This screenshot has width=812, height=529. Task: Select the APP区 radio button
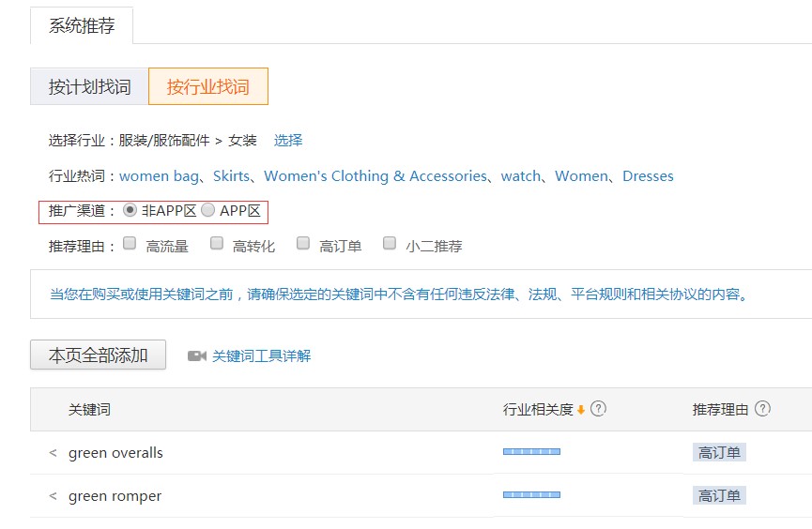click(x=207, y=210)
